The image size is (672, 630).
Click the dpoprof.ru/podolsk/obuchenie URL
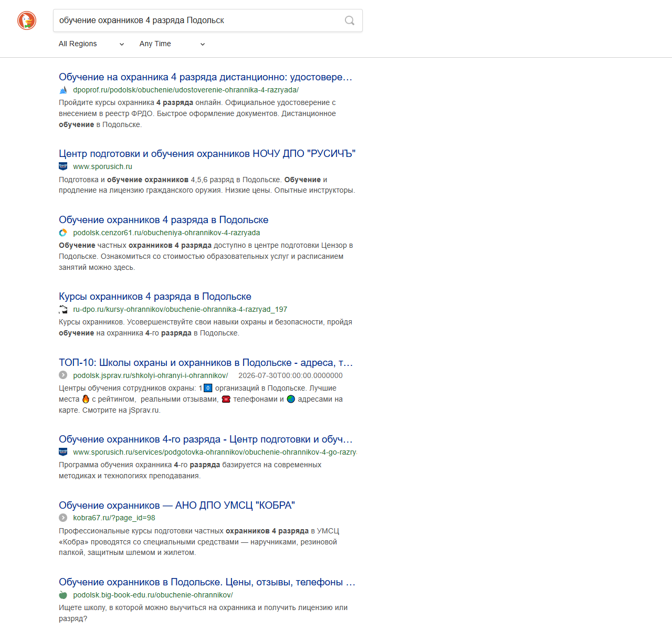click(186, 90)
